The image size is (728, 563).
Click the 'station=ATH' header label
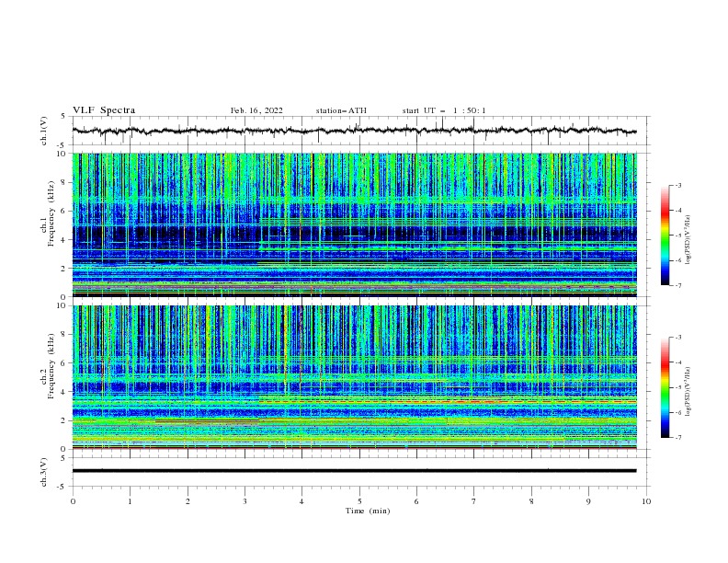341,110
